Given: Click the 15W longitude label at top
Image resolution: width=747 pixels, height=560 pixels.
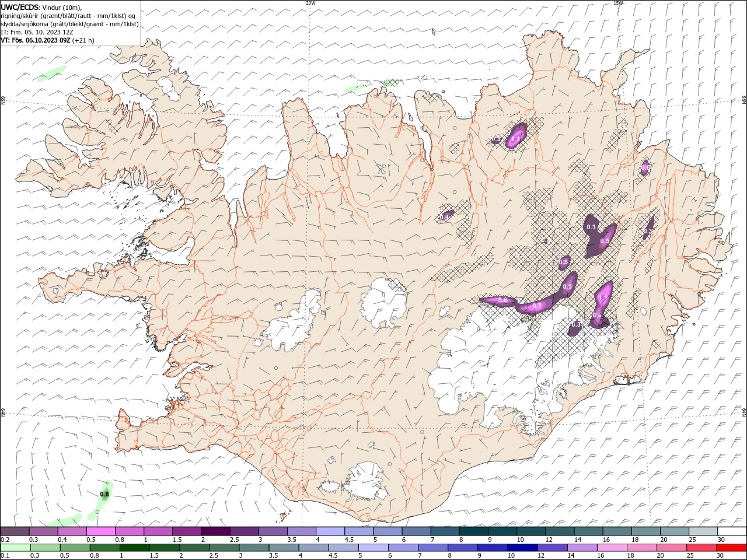Looking at the screenshot, I should click(x=618, y=3).
